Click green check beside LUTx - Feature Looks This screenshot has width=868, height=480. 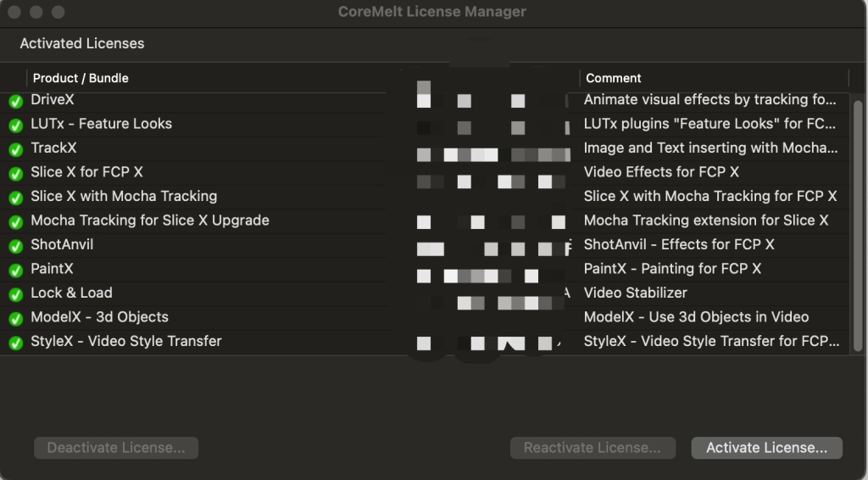point(15,125)
